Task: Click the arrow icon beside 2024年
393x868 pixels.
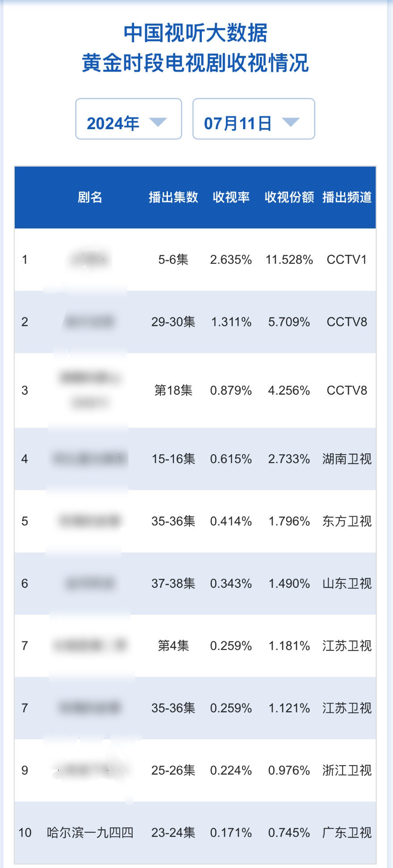Action: tap(158, 122)
